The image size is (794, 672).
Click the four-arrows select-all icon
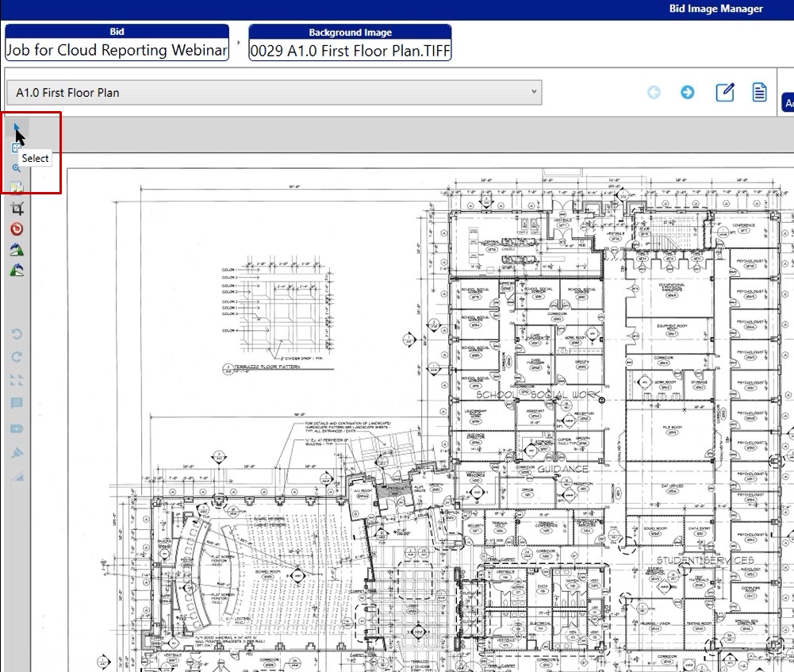pyautogui.click(x=17, y=381)
